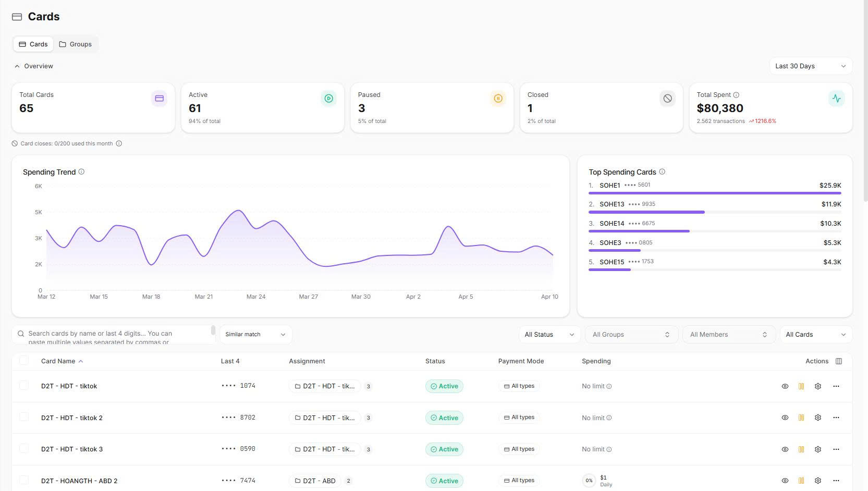Click the pause icon for D2T - HDT - tiktok
Viewport: 868px width, 491px height.
(801, 386)
